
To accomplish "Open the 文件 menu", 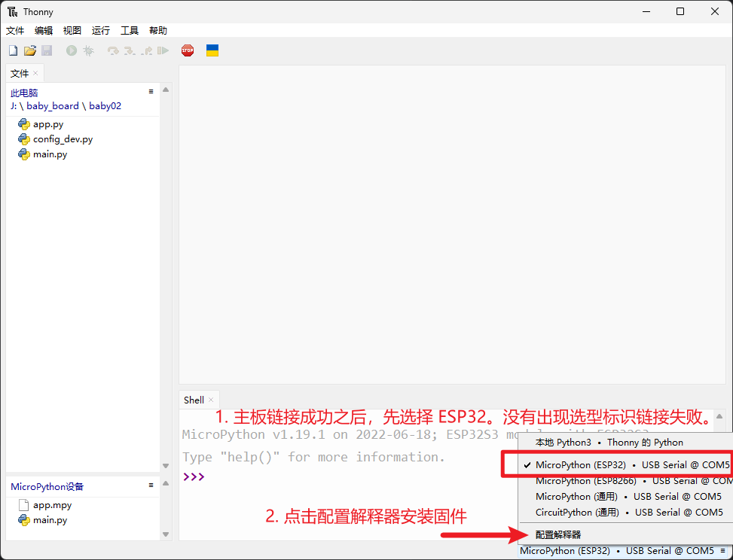I will (x=15, y=30).
